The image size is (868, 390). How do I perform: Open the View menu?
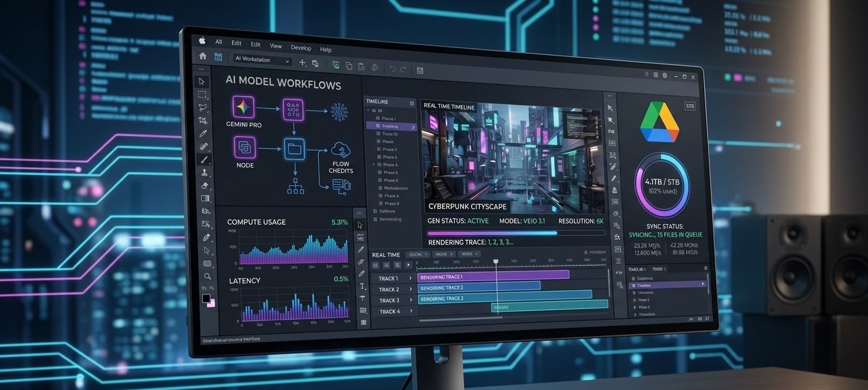[x=276, y=46]
